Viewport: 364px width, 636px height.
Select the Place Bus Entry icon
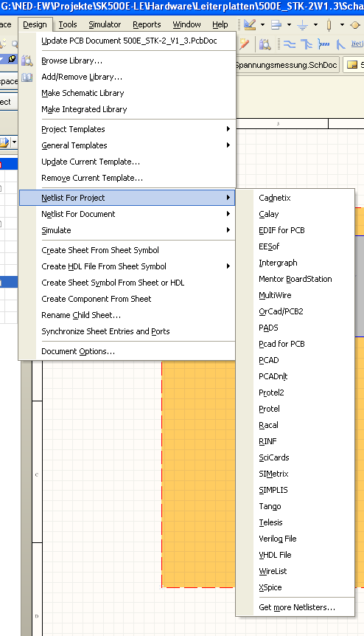(340, 44)
